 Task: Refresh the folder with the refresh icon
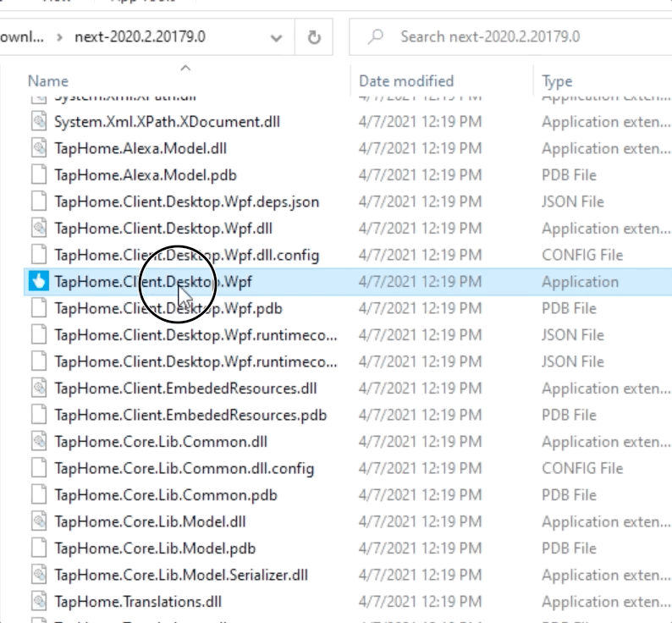pyautogui.click(x=315, y=37)
